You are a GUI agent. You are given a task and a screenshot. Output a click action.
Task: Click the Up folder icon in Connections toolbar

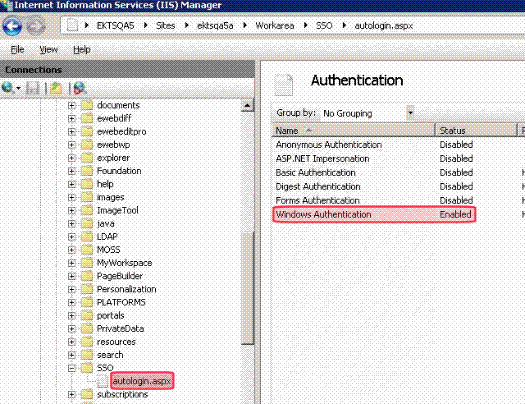pos(56,88)
